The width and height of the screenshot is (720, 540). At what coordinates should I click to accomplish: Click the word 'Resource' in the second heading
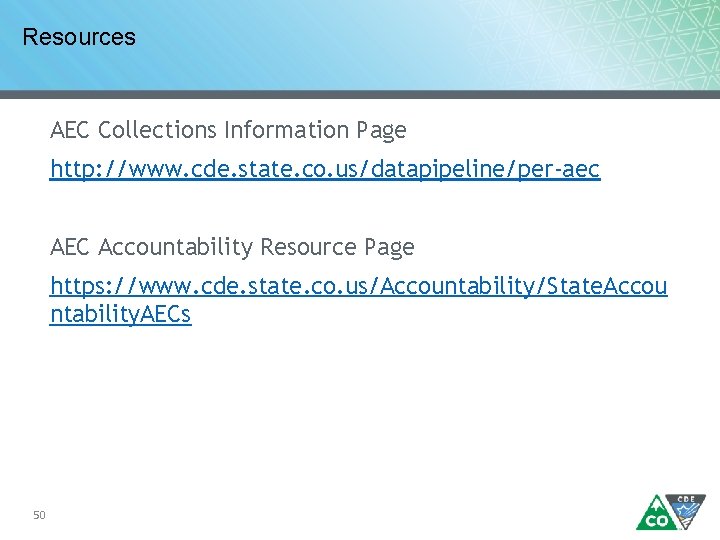[309, 247]
